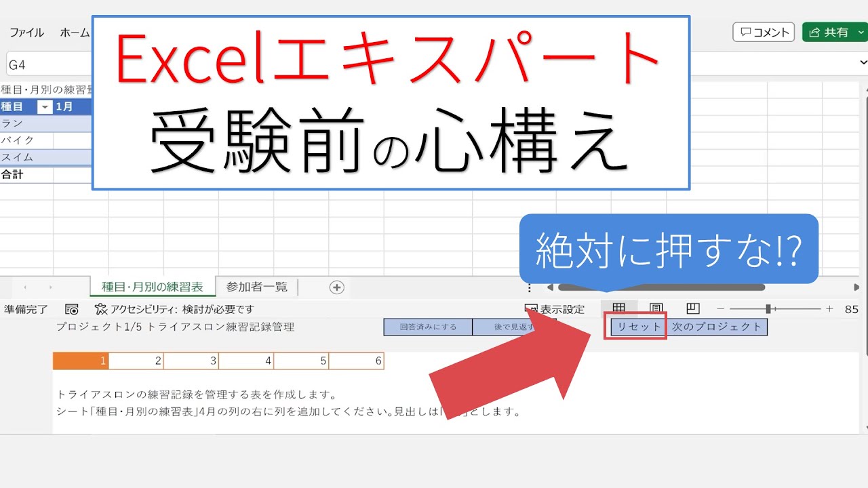Select the 合計 row cell

[26, 174]
